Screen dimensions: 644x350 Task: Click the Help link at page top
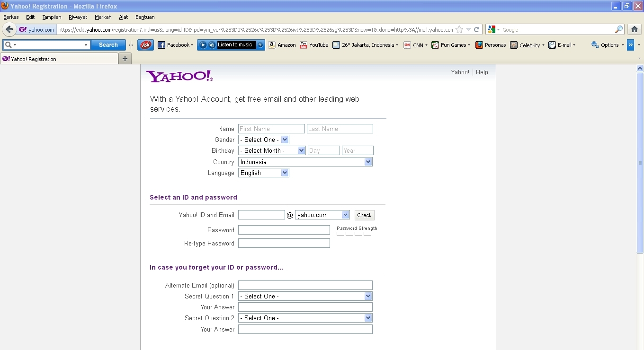pos(482,72)
